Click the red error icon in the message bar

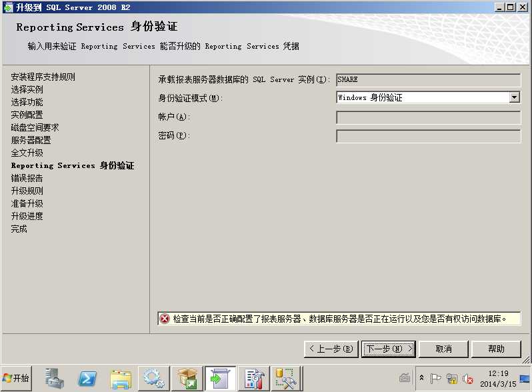pos(165,319)
